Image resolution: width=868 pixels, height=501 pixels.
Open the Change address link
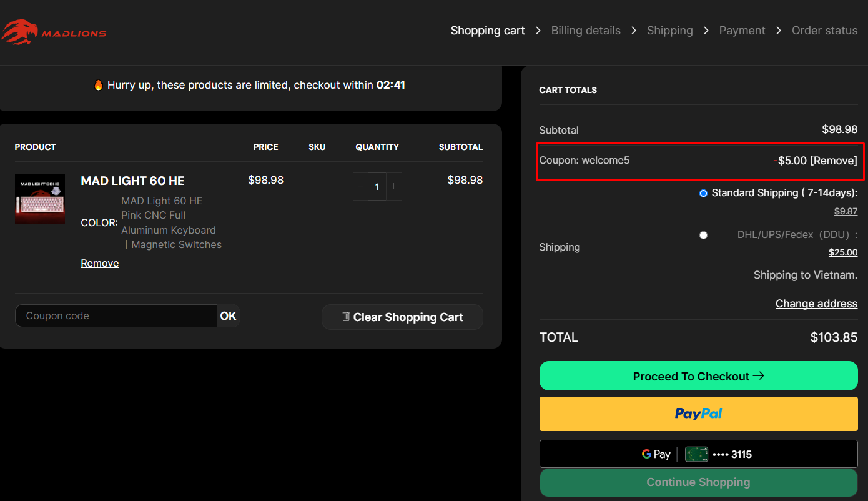(x=816, y=304)
